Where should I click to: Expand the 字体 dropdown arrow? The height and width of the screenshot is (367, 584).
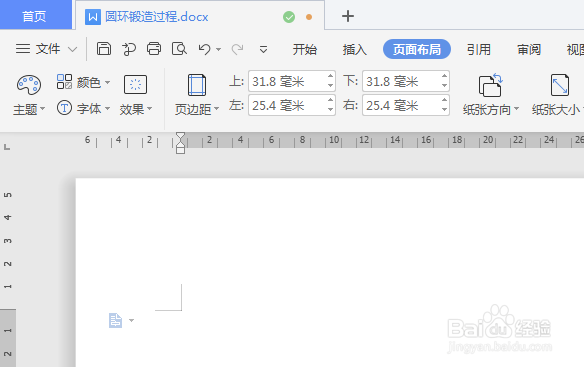[x=107, y=108]
